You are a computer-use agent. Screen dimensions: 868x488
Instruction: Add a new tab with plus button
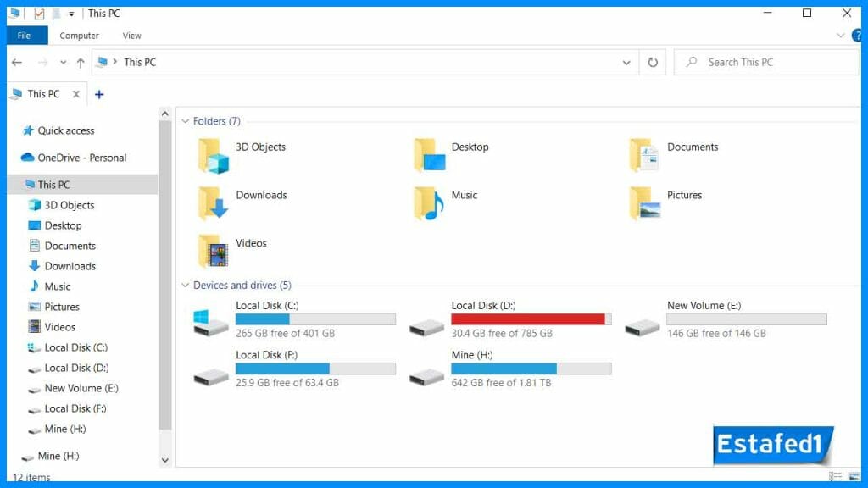tap(99, 94)
